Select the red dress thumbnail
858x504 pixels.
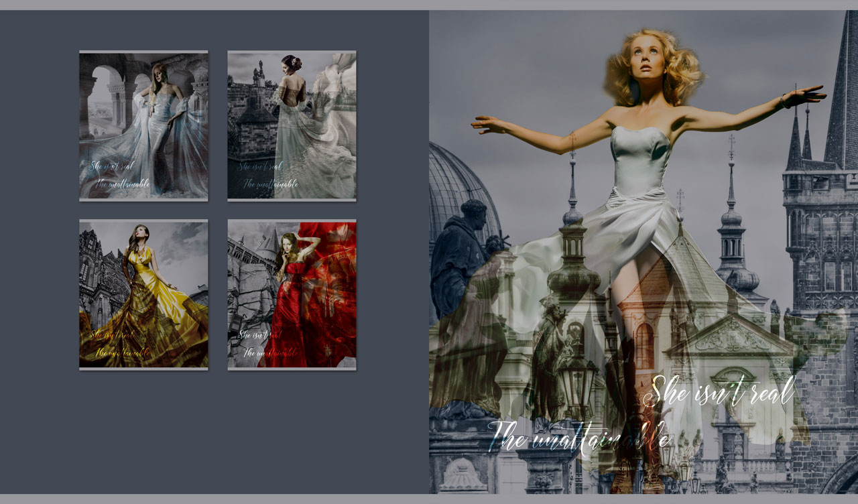pos(292,294)
